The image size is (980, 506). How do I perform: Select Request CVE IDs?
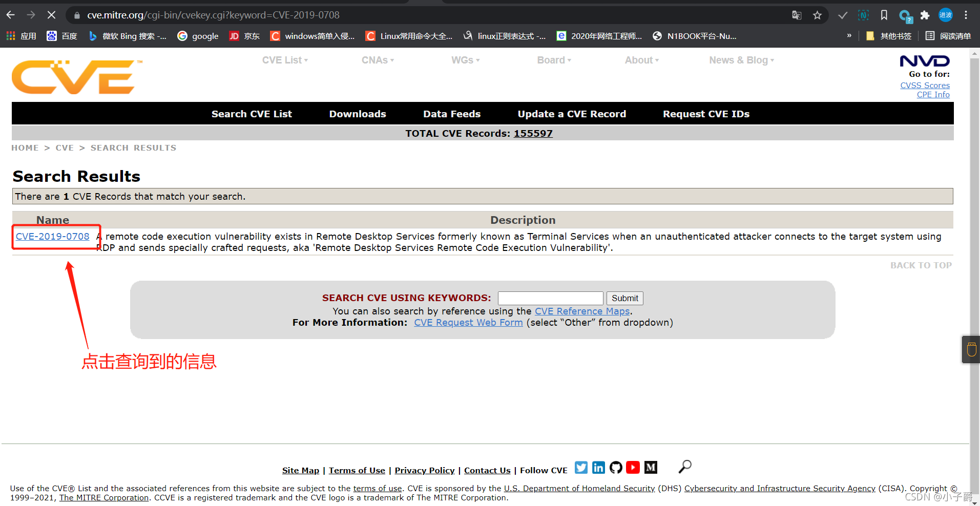tap(706, 114)
